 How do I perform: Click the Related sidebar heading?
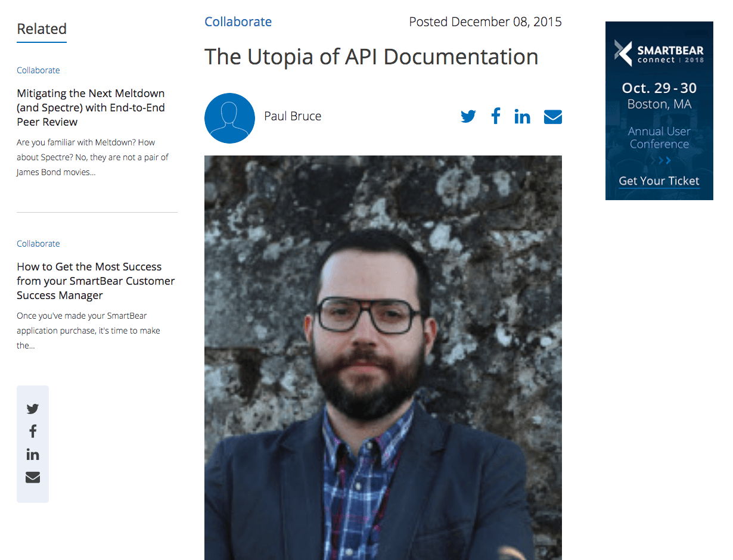pyautogui.click(x=42, y=29)
